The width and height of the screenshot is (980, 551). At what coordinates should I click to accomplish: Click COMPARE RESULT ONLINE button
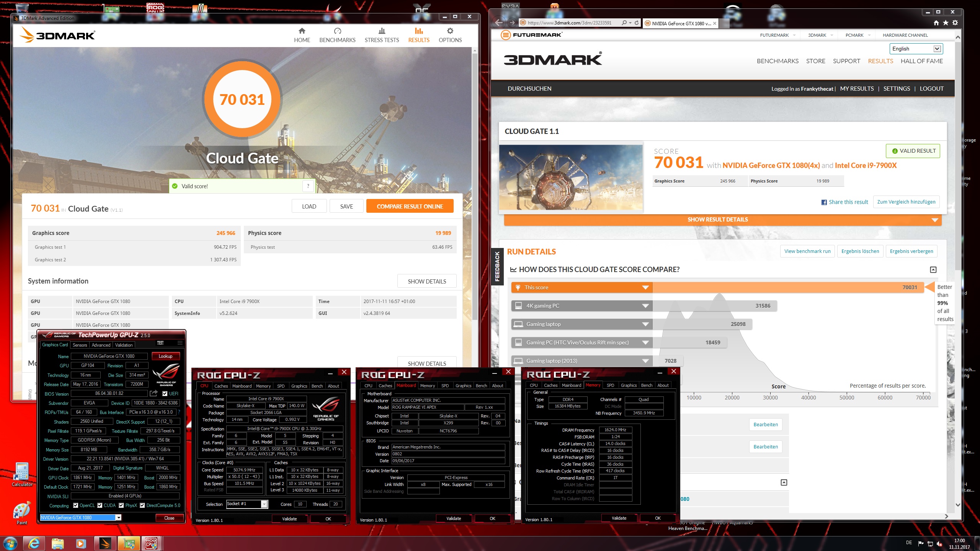(410, 206)
